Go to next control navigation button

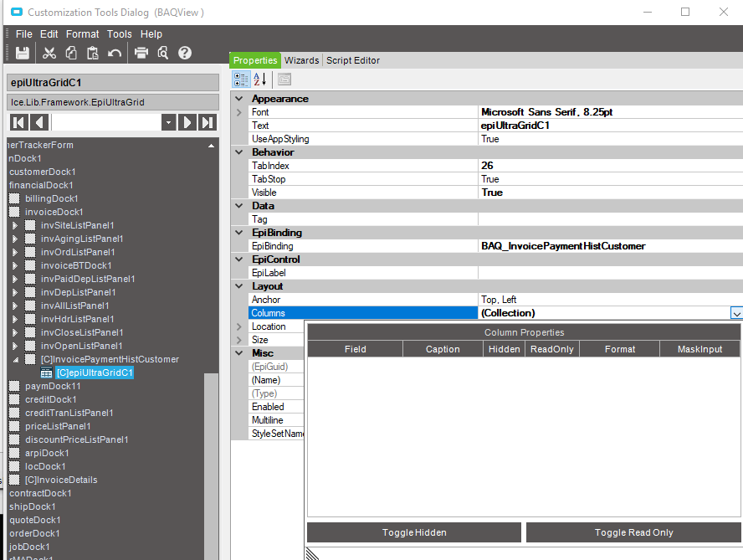pyautogui.click(x=187, y=122)
